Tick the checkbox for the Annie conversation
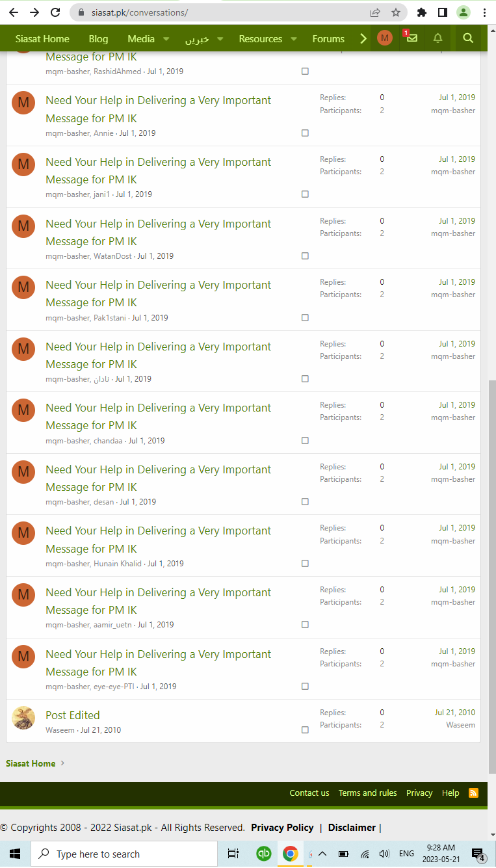496x868 pixels. pos(305,133)
